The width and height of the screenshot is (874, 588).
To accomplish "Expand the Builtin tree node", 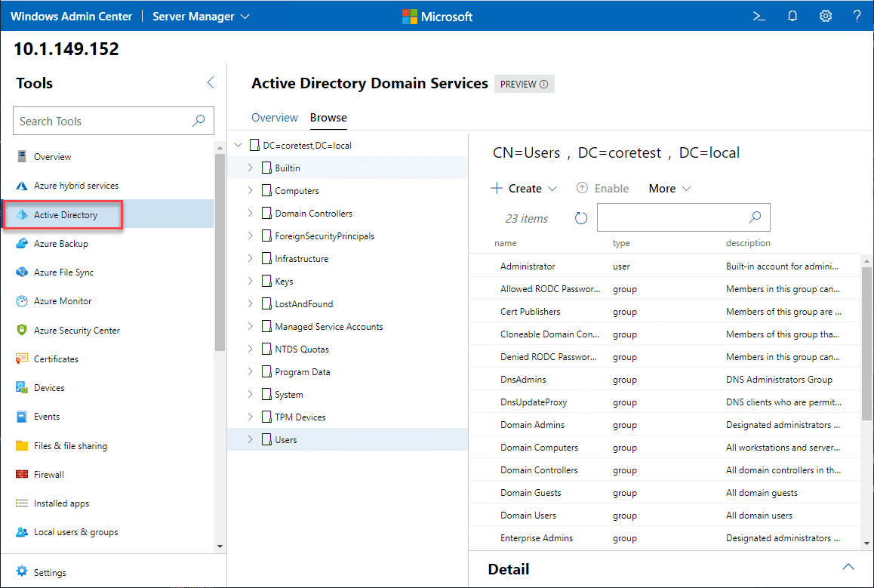I will 251,168.
